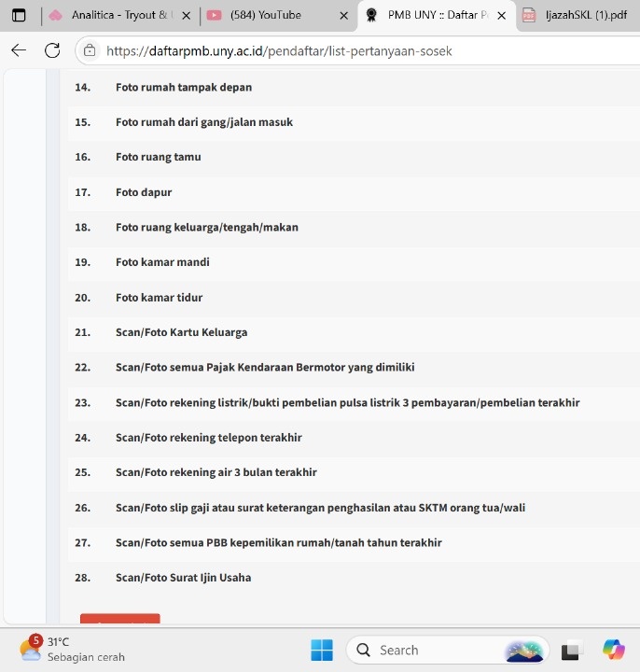Select row about slip gaji atau SKTM
Viewport: 640px width, 672px height.
(x=354, y=508)
